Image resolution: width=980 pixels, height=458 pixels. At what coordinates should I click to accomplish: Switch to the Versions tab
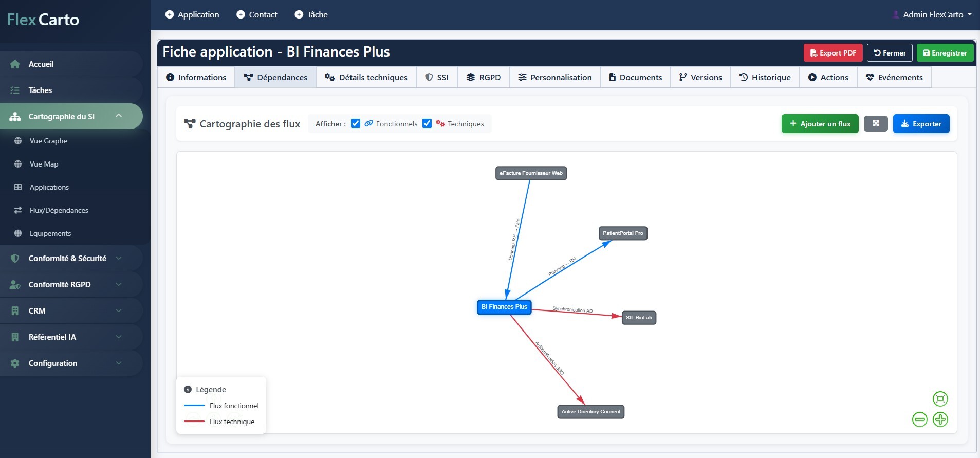(x=700, y=77)
